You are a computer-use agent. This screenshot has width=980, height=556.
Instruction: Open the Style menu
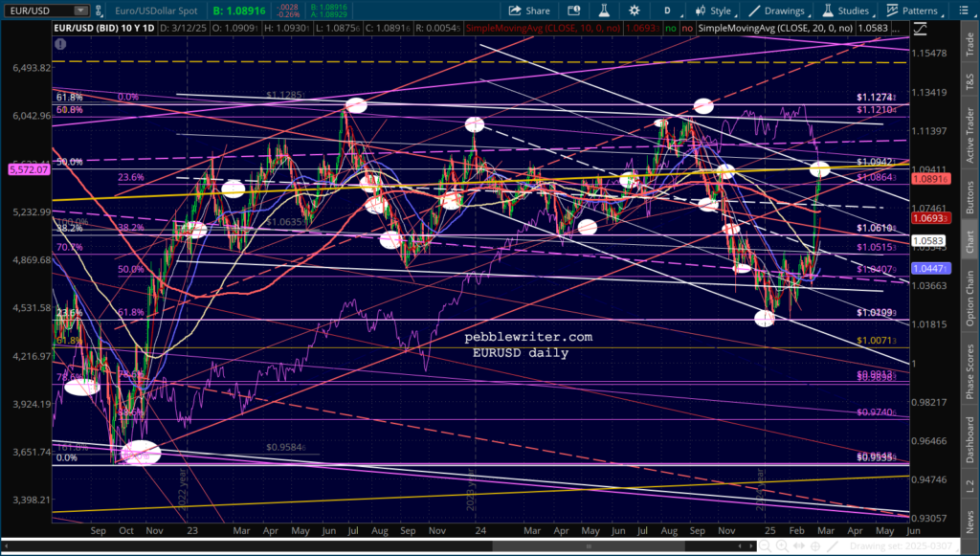pyautogui.click(x=714, y=11)
